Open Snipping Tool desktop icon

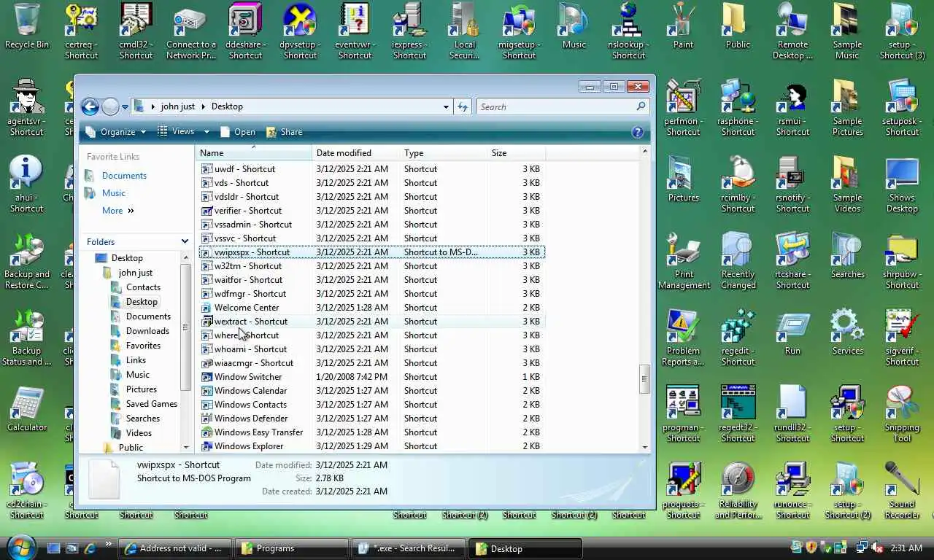[902, 414]
